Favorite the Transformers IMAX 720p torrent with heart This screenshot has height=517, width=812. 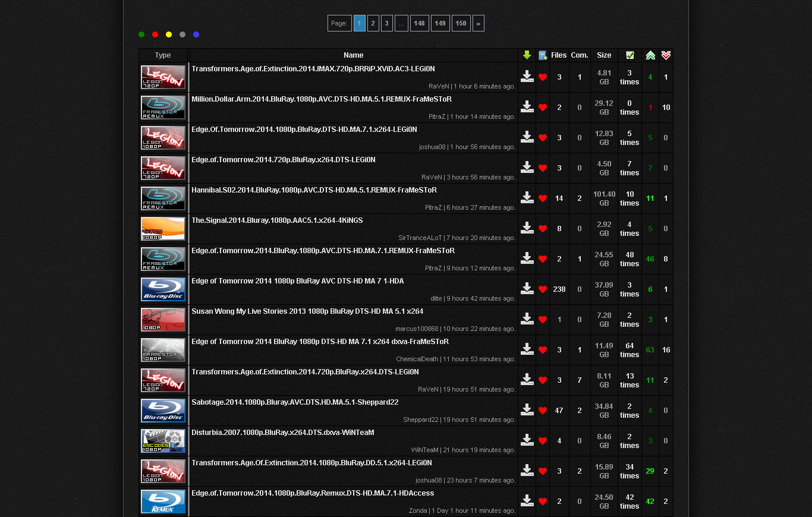click(543, 77)
